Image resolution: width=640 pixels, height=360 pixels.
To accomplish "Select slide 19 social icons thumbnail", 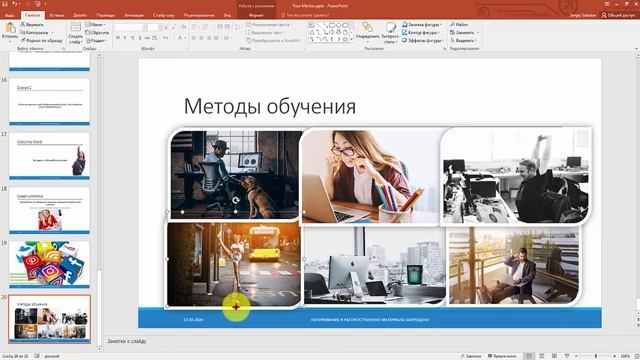I will (x=49, y=264).
